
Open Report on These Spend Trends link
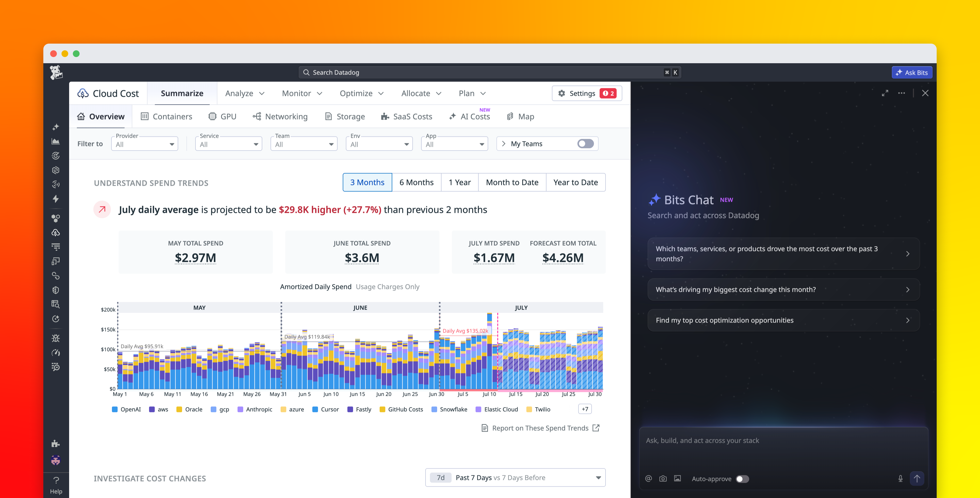pos(540,428)
